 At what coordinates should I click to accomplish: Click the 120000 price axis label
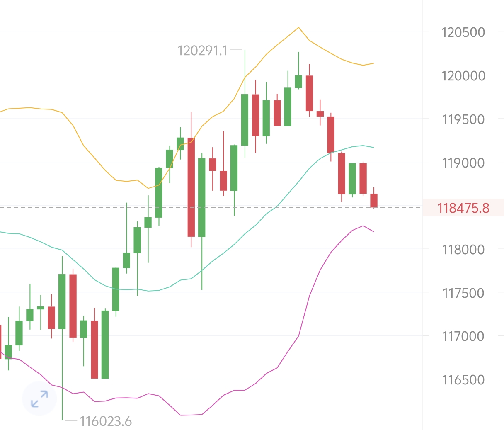click(x=463, y=76)
